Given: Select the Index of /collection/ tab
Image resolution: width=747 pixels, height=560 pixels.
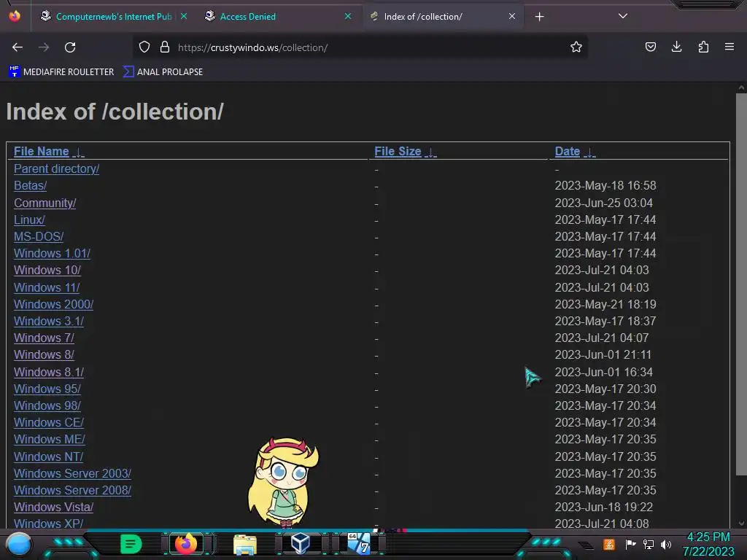Looking at the screenshot, I should 443,17.
